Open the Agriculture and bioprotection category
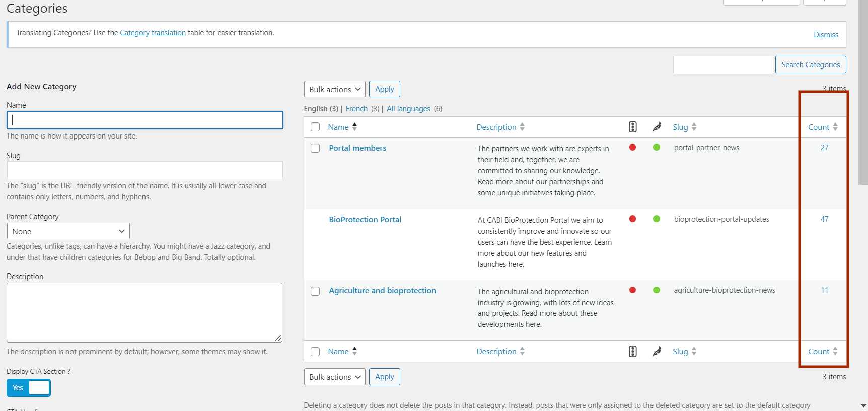Screen dimensions: 868x411 click(382, 291)
